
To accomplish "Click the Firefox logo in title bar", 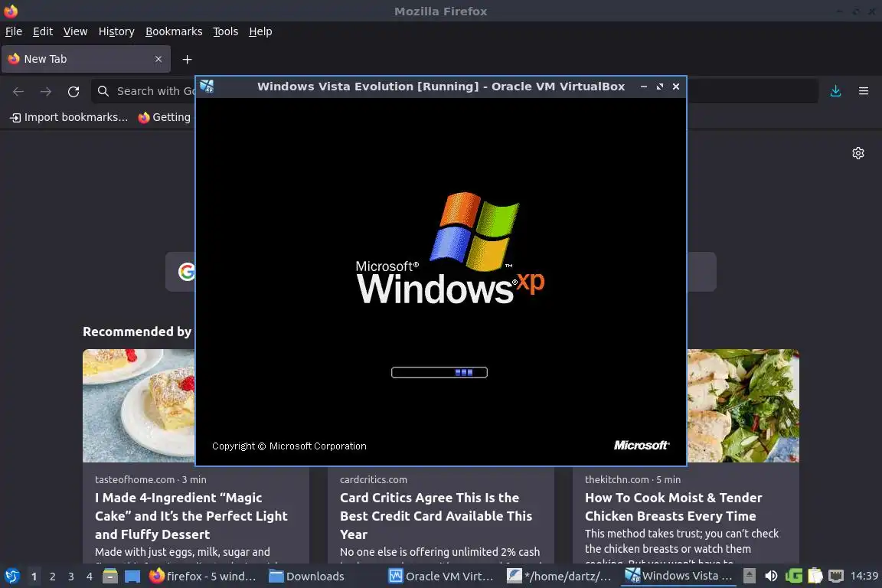I will pyautogui.click(x=11, y=11).
